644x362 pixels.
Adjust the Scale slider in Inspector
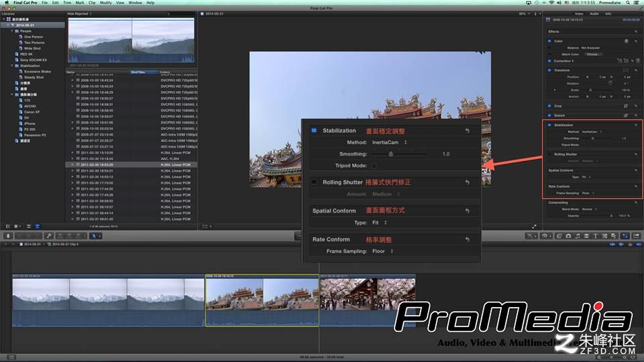(590, 90)
